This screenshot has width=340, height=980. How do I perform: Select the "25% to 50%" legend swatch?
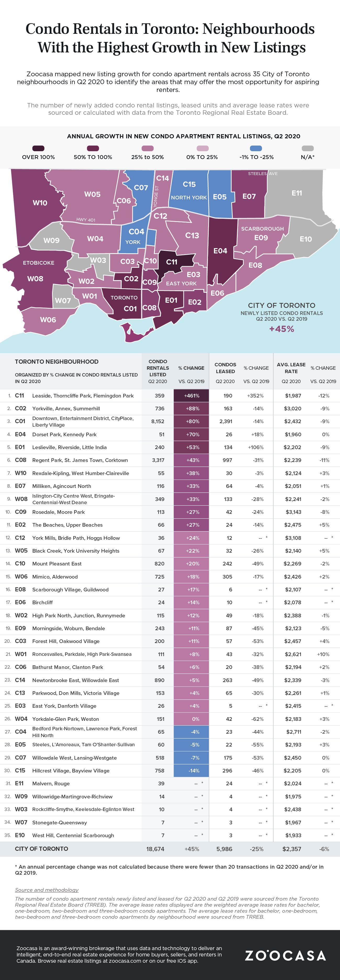click(x=148, y=148)
